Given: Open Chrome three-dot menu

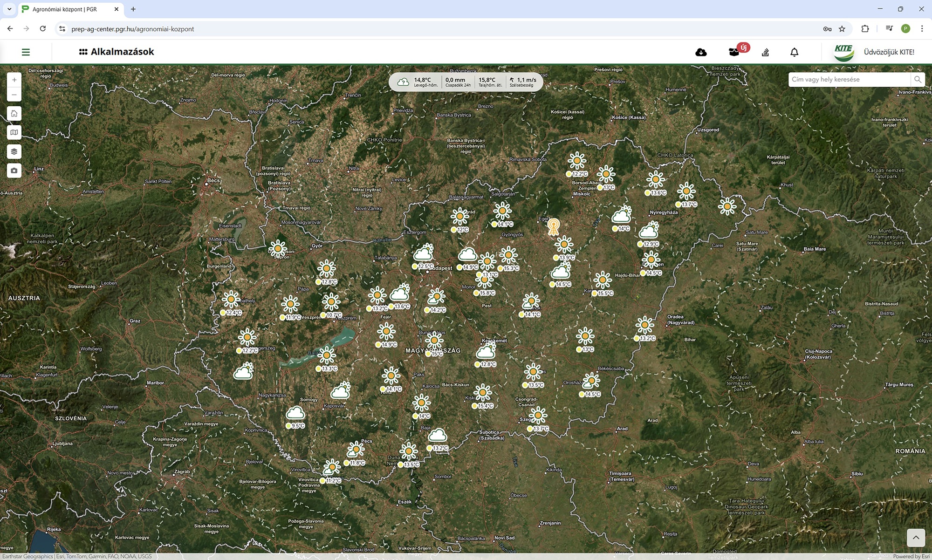Looking at the screenshot, I should click(x=922, y=29).
